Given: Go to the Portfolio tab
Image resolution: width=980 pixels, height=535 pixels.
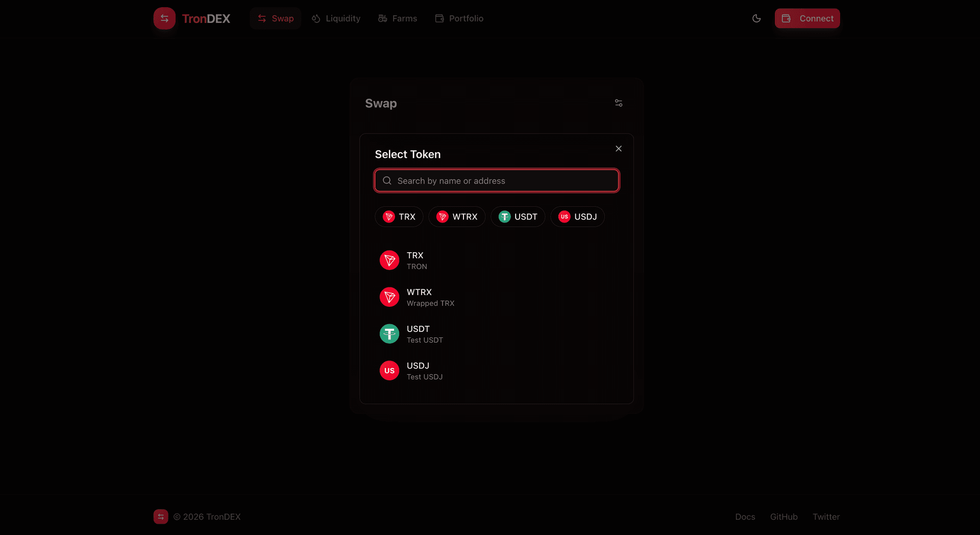Looking at the screenshot, I should click(459, 18).
